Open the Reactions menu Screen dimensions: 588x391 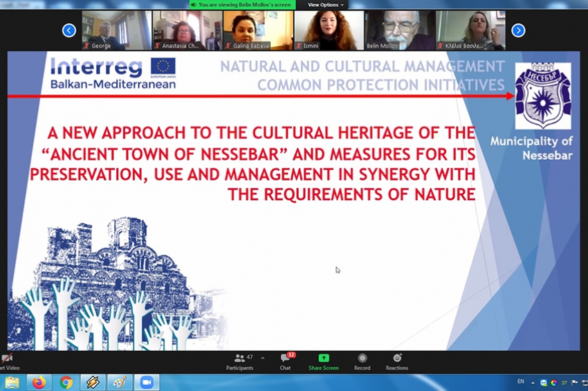point(397,361)
